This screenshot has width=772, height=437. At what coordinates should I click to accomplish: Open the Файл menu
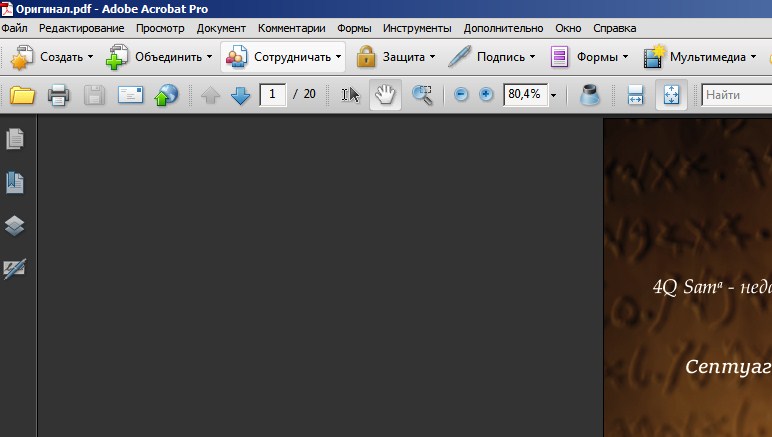click(14, 29)
